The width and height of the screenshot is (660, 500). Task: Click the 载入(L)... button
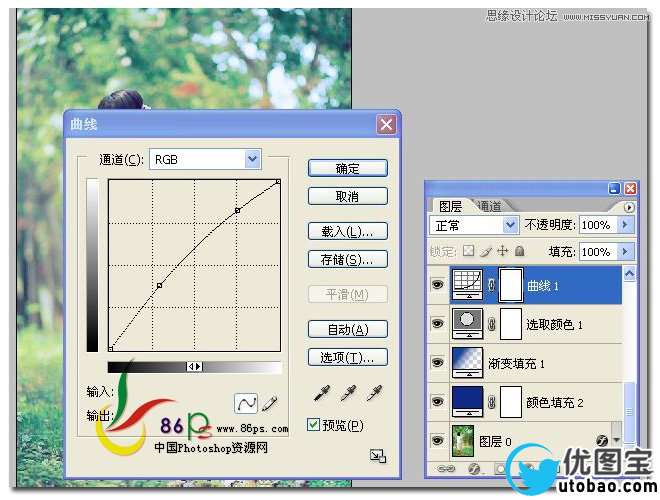[348, 231]
